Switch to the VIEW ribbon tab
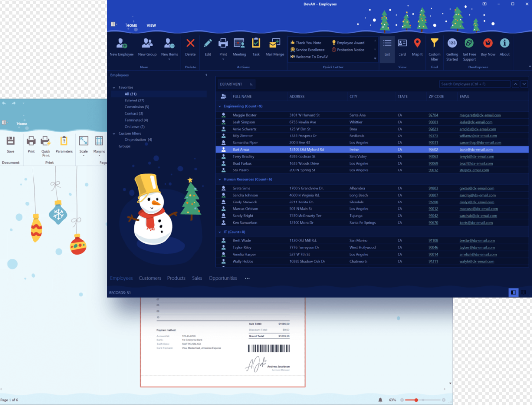The height and width of the screenshot is (405, 532). tap(151, 25)
